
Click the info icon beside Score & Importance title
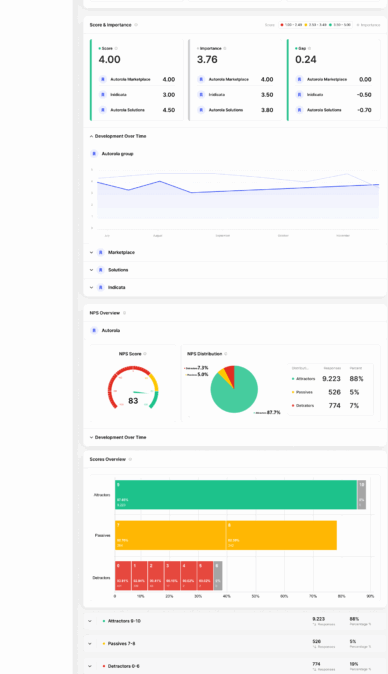136,25
